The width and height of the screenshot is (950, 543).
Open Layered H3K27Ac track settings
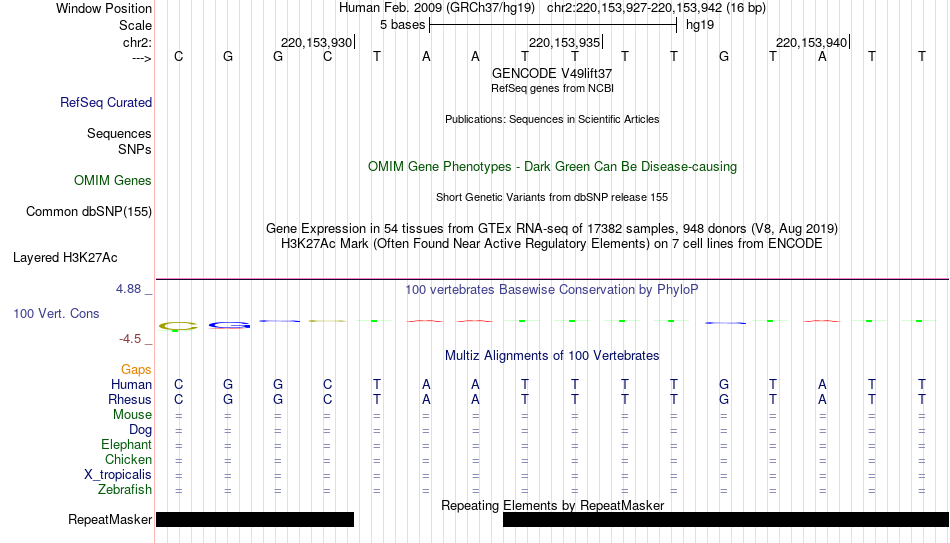pyautogui.click(x=65, y=258)
